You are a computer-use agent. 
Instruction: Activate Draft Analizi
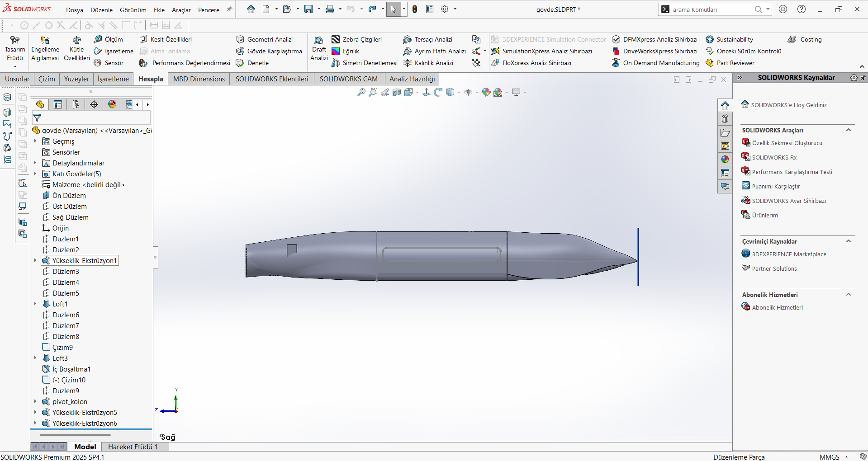pos(319,49)
